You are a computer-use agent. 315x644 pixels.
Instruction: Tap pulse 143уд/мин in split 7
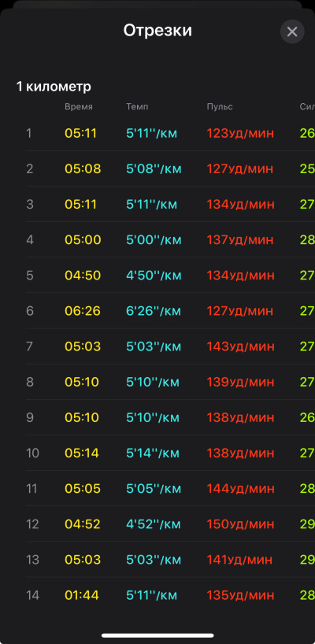241,346
